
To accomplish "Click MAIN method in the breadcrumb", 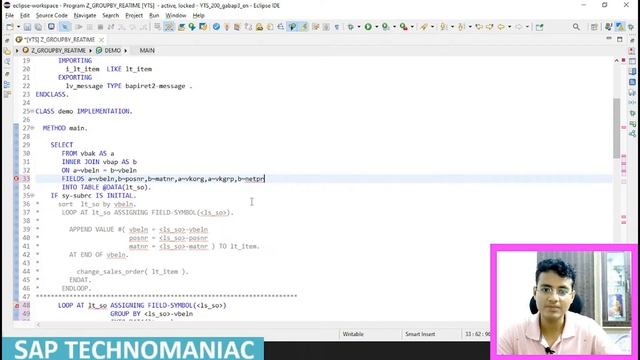I will (147, 51).
